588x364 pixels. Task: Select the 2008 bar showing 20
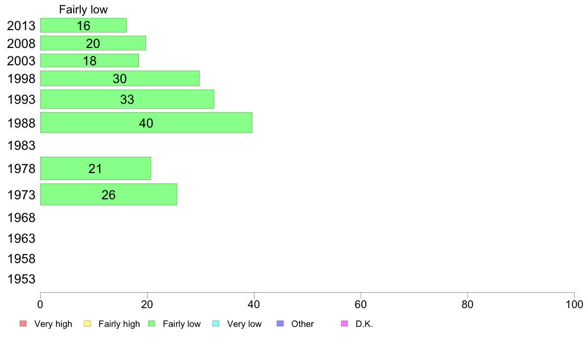(93, 43)
